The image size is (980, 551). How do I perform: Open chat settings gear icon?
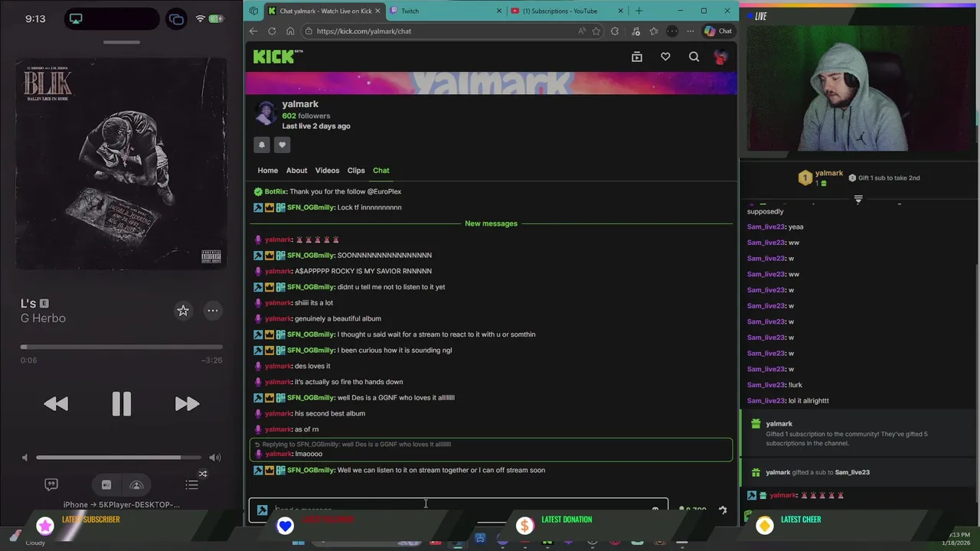pos(722,510)
